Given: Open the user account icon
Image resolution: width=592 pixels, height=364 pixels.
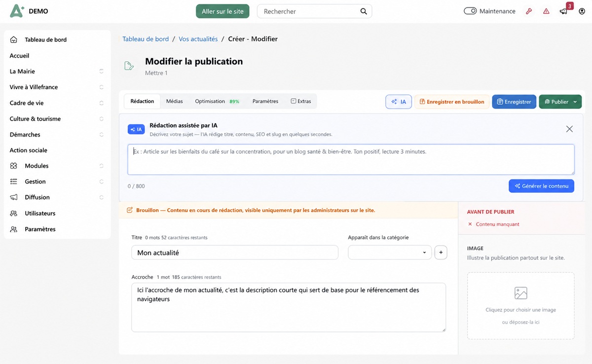Looking at the screenshot, I should (x=582, y=11).
